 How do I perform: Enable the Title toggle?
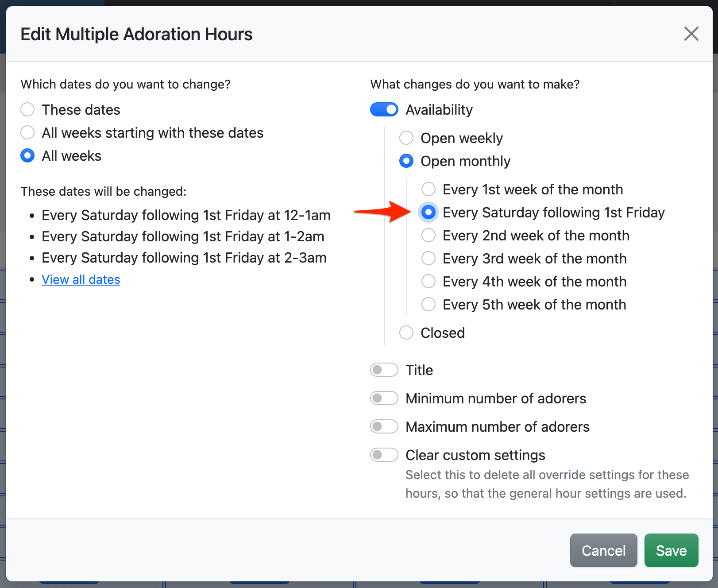click(384, 370)
